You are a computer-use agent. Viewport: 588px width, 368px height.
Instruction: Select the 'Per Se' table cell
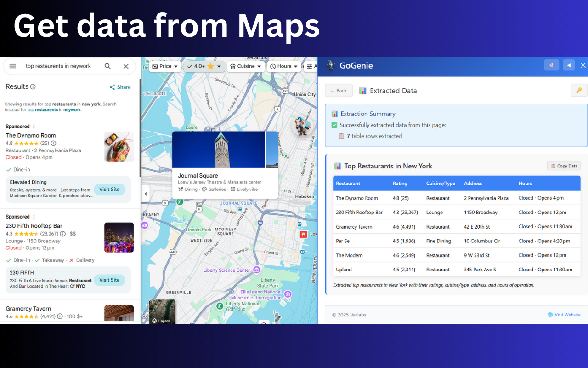343,241
